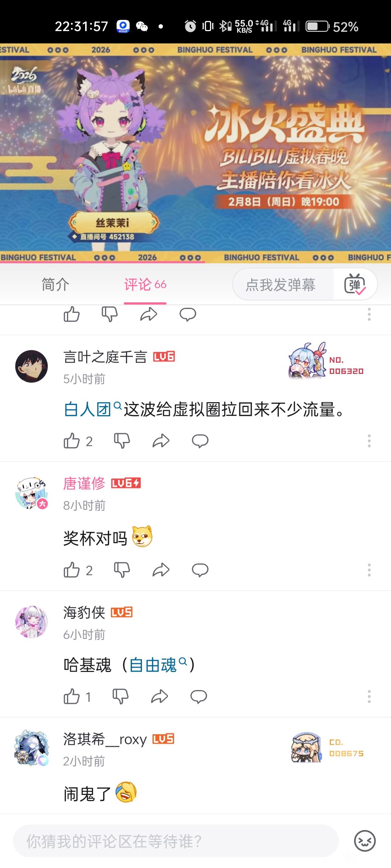The width and height of the screenshot is (391, 868).
Task: Reply to 言叶之庭千言's comment
Action: (x=200, y=441)
